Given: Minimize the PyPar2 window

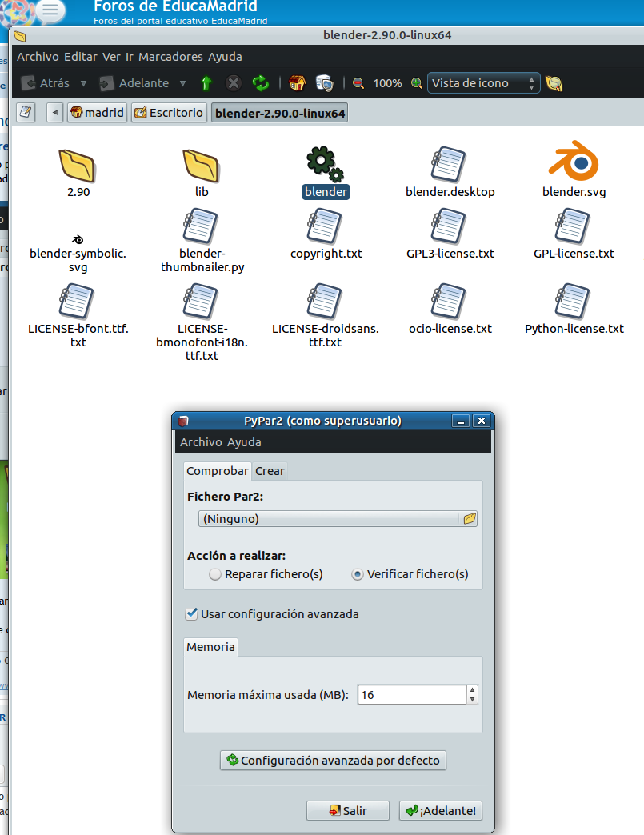Looking at the screenshot, I should 461,421.
